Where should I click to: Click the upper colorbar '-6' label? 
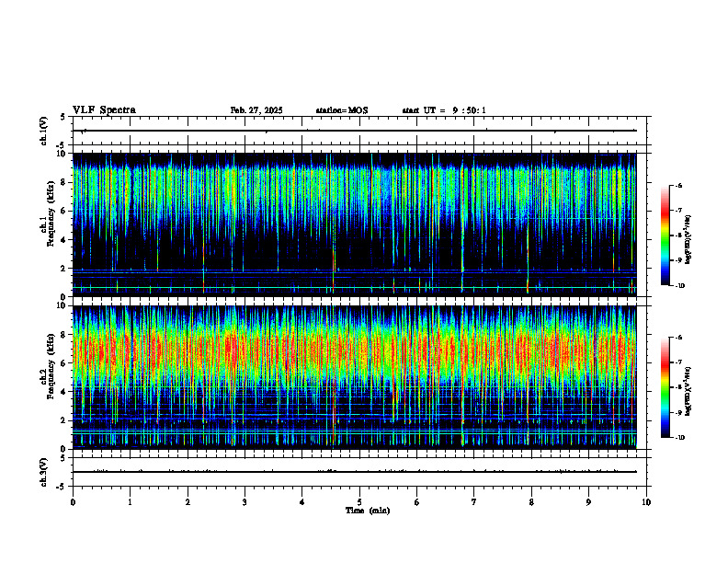click(x=678, y=186)
